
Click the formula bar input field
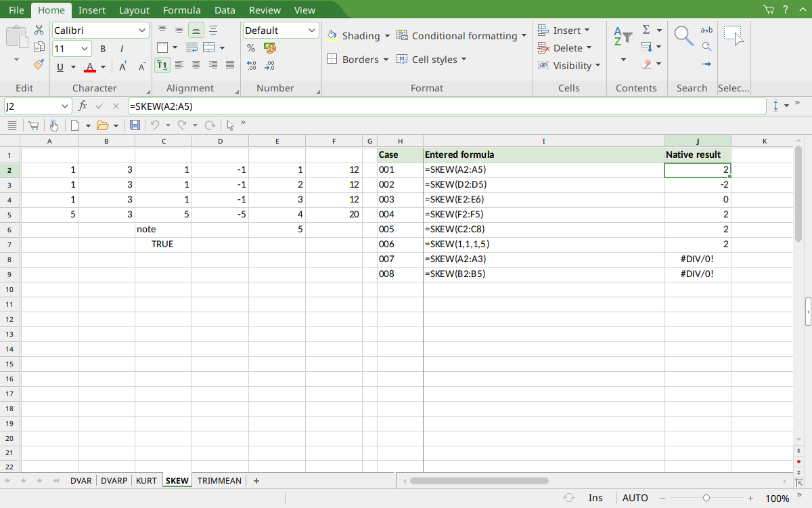[x=447, y=106]
